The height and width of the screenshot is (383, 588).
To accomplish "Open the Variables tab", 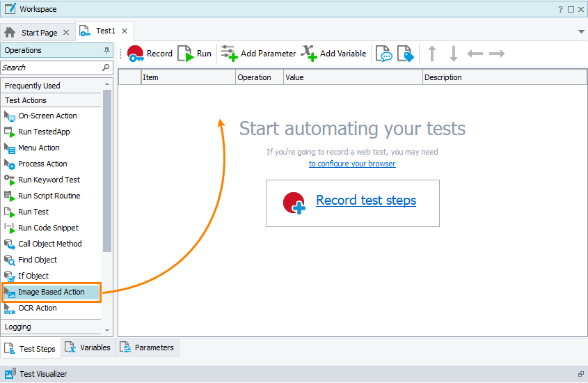I will click(x=88, y=347).
